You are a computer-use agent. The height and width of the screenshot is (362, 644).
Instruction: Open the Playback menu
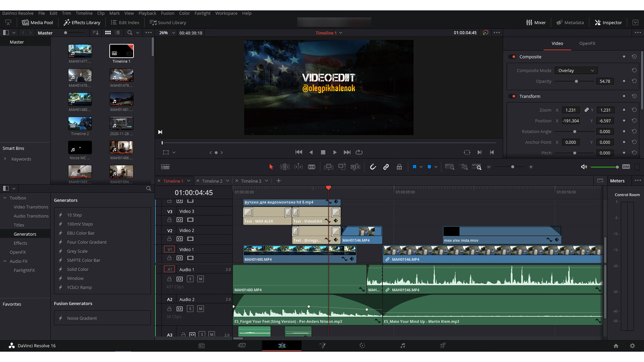tap(148, 13)
